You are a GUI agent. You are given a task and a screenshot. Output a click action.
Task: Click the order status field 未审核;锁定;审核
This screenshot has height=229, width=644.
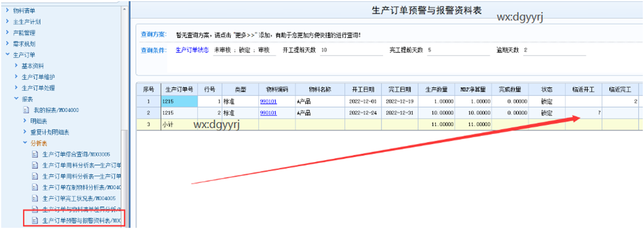point(245,51)
